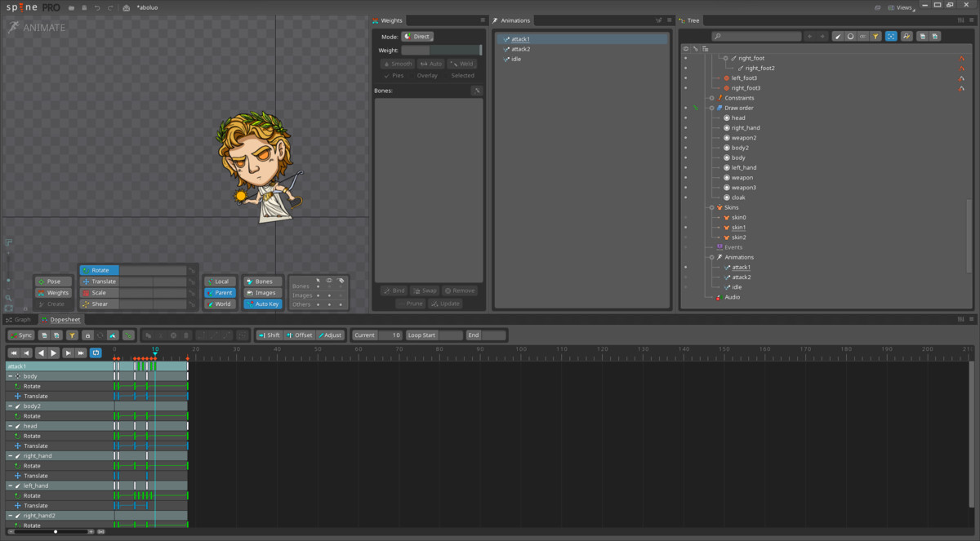The image size is (980, 541).
Task: Collapse the Skins tree node
Action: pyautogui.click(x=711, y=207)
